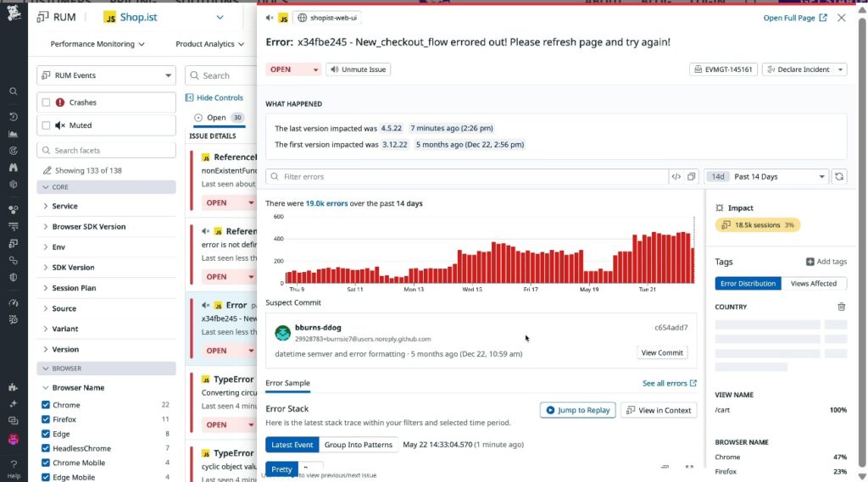The height and width of the screenshot is (482, 868).
Task: Click the Muted speaker icon in filters
Action: (x=60, y=125)
